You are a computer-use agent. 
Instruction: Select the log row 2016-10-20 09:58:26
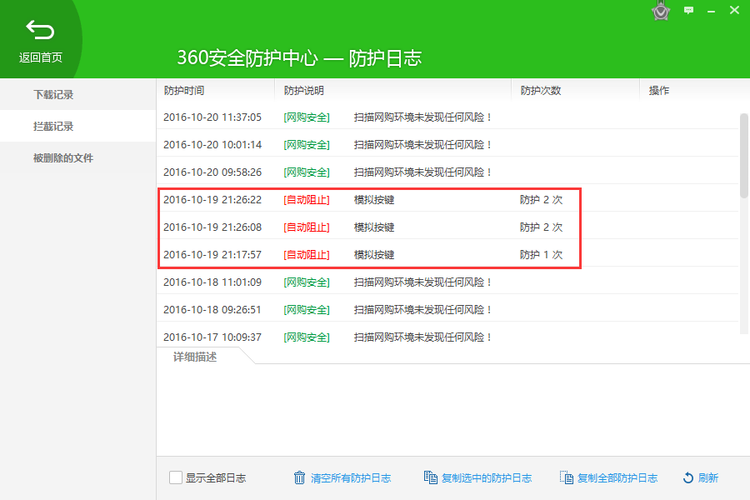pos(448,172)
